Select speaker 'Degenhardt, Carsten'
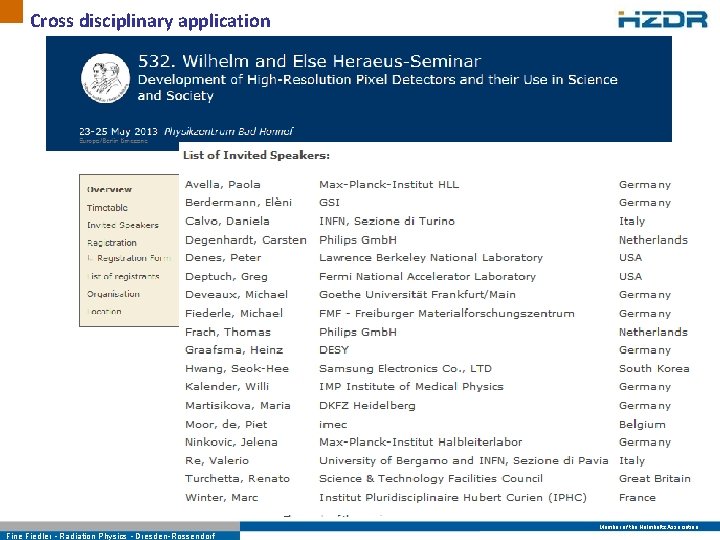Viewport: 720px width, 540px height. (x=246, y=240)
